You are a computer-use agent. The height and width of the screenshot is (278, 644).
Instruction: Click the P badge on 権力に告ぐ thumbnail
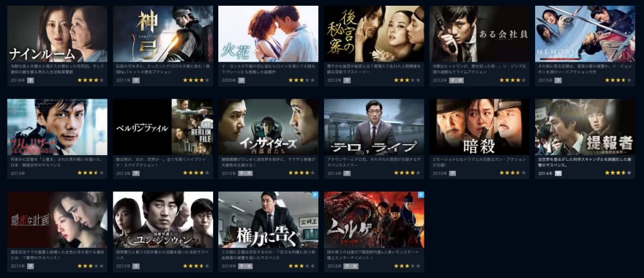(x=315, y=194)
